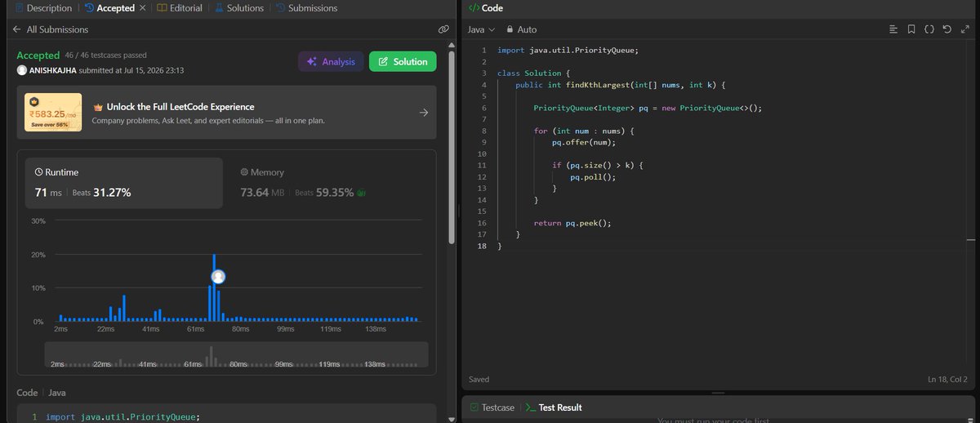The width and height of the screenshot is (980, 423).
Task: Expand editor with the fullscreen arrows icon
Action: pos(964,29)
